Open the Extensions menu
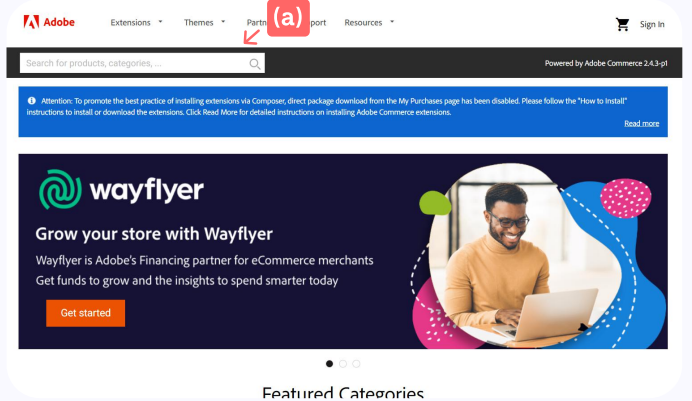 [131, 22]
